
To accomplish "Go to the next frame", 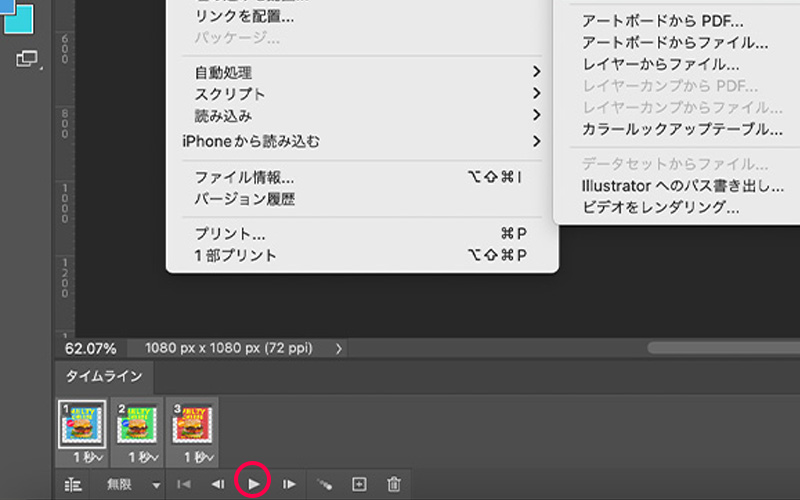I will [289, 484].
